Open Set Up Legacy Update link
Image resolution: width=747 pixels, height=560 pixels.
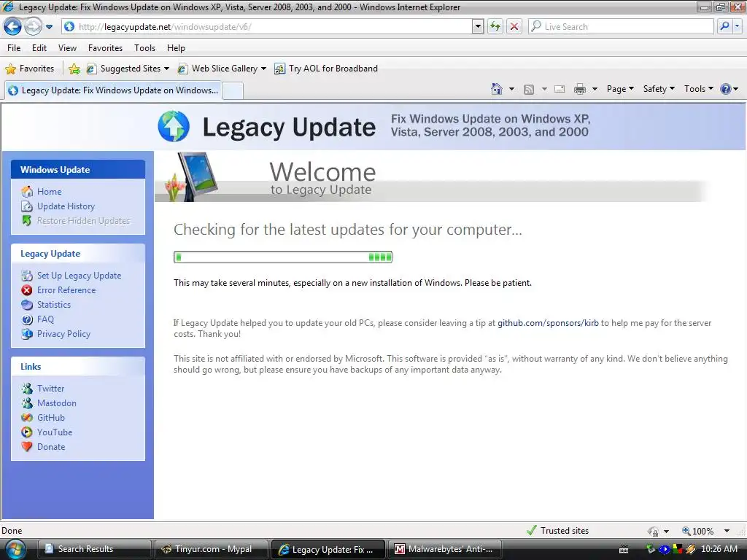(x=79, y=276)
